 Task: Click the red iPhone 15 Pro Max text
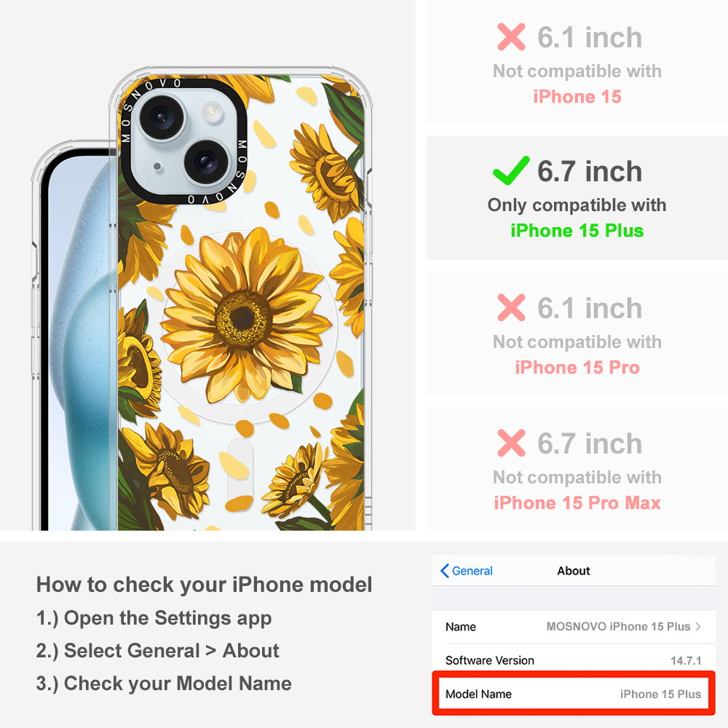coord(577,503)
